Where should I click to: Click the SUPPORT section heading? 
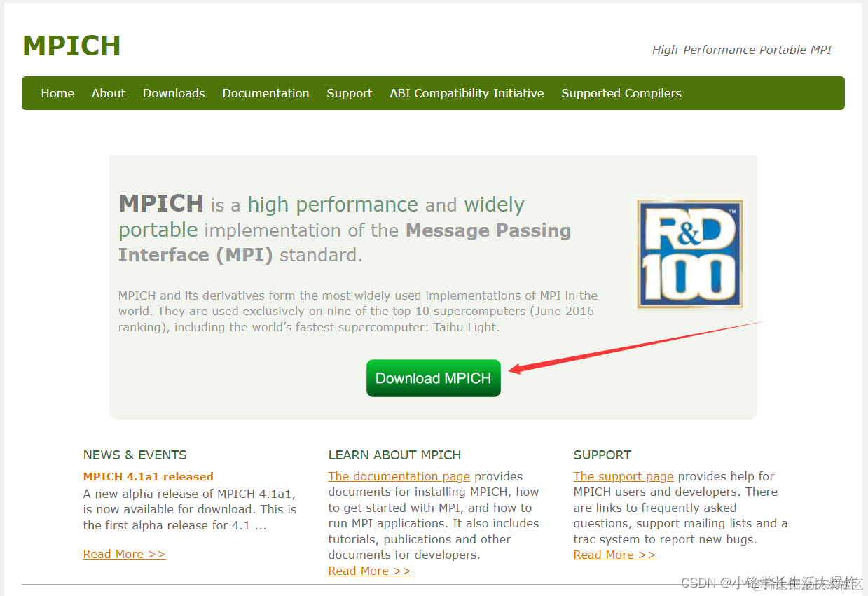coord(602,455)
